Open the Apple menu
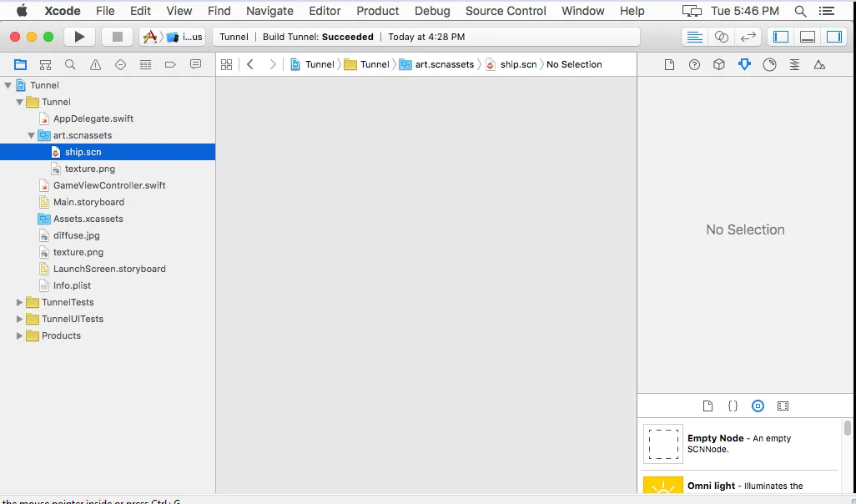Screen dimensions: 856x504 tap(22, 10)
